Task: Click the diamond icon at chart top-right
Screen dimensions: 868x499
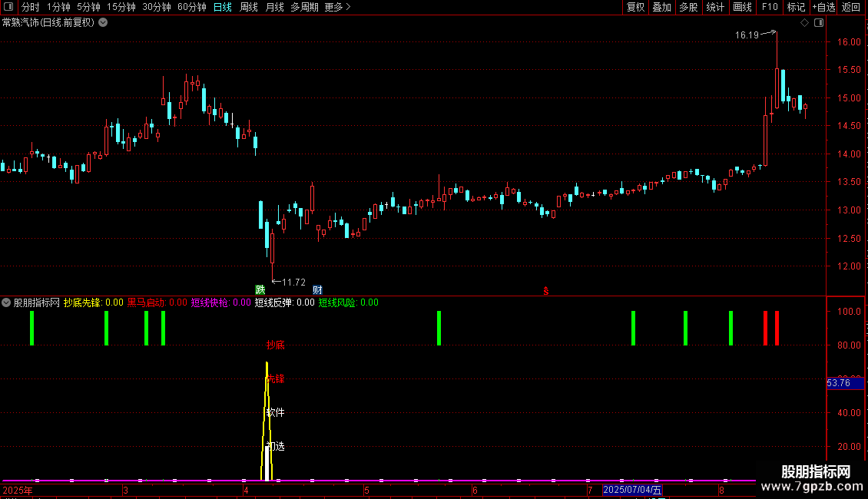Action: (x=805, y=23)
